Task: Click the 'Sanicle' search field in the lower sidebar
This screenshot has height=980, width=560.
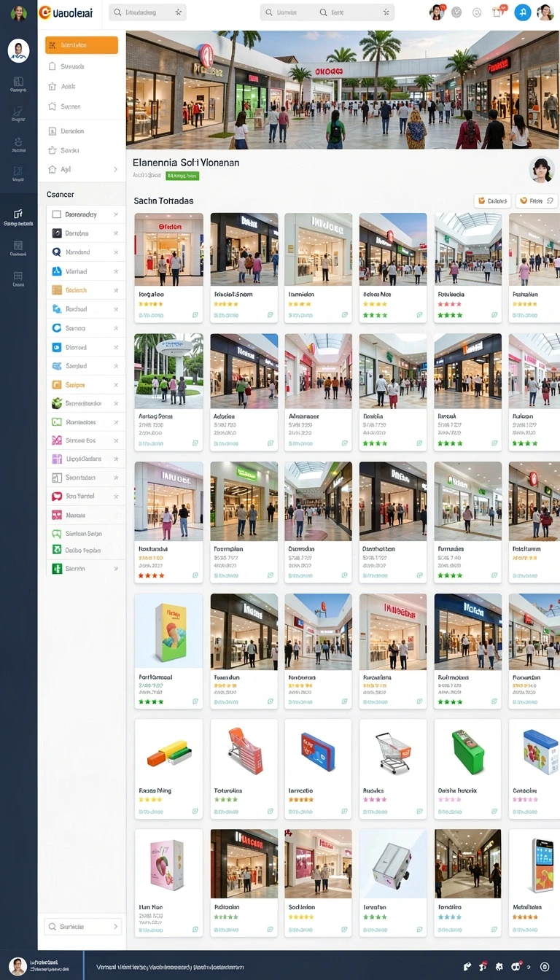Action: pyautogui.click(x=82, y=927)
